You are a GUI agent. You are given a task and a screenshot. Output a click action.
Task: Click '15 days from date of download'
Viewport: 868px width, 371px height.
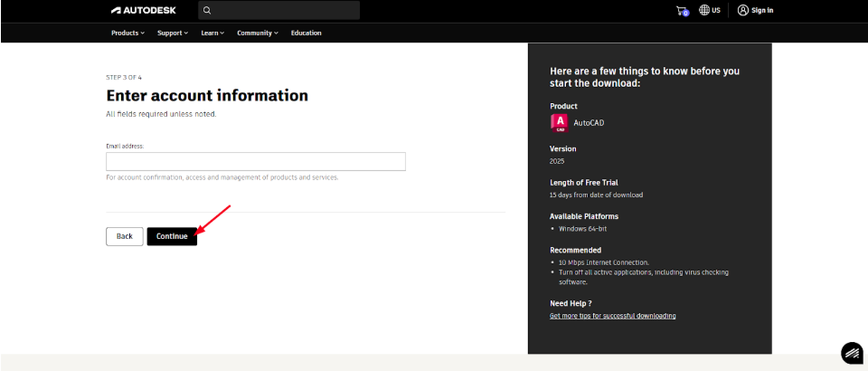pos(596,195)
